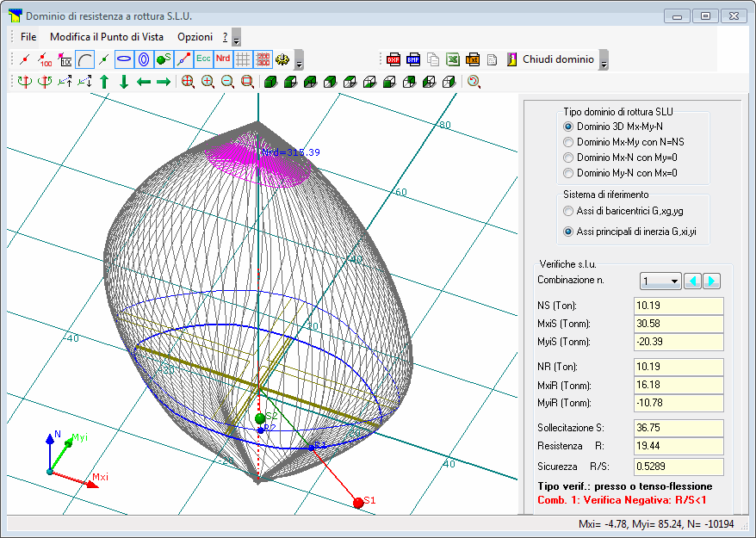The height and width of the screenshot is (538, 756).
Task: Open the Combinazione n. dropdown
Action: [x=660, y=281]
